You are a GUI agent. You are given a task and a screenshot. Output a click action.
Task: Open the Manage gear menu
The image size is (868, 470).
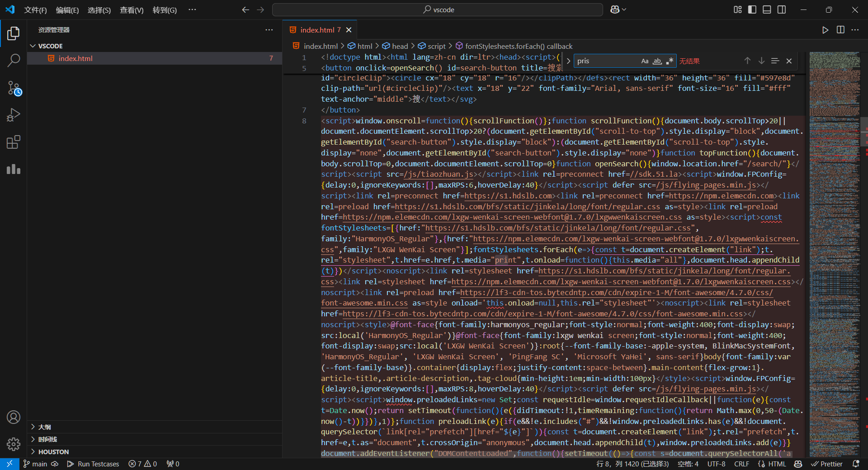pos(14,444)
